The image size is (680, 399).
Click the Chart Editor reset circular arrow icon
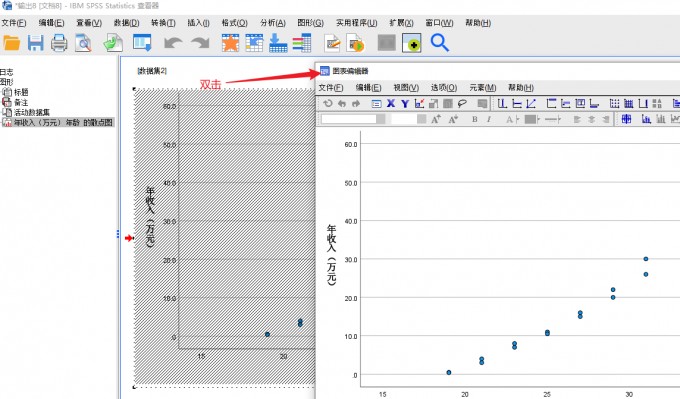[x=328, y=104]
